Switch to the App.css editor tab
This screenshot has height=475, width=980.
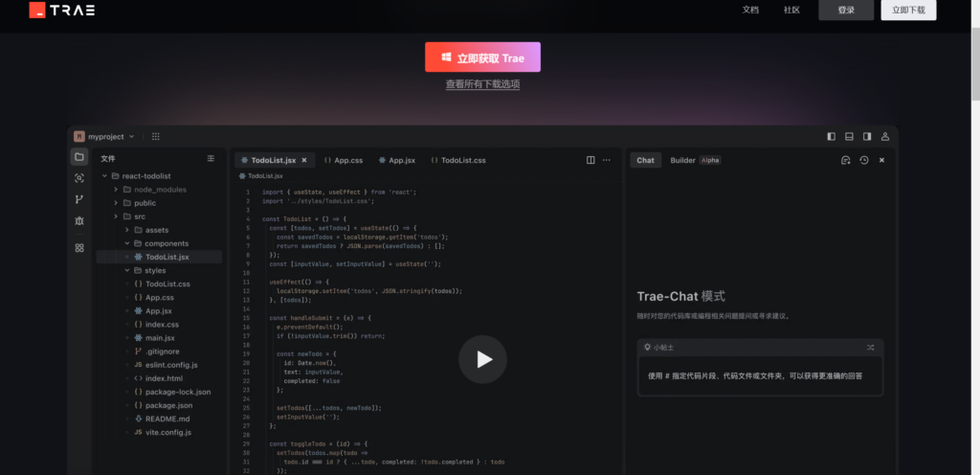click(344, 160)
